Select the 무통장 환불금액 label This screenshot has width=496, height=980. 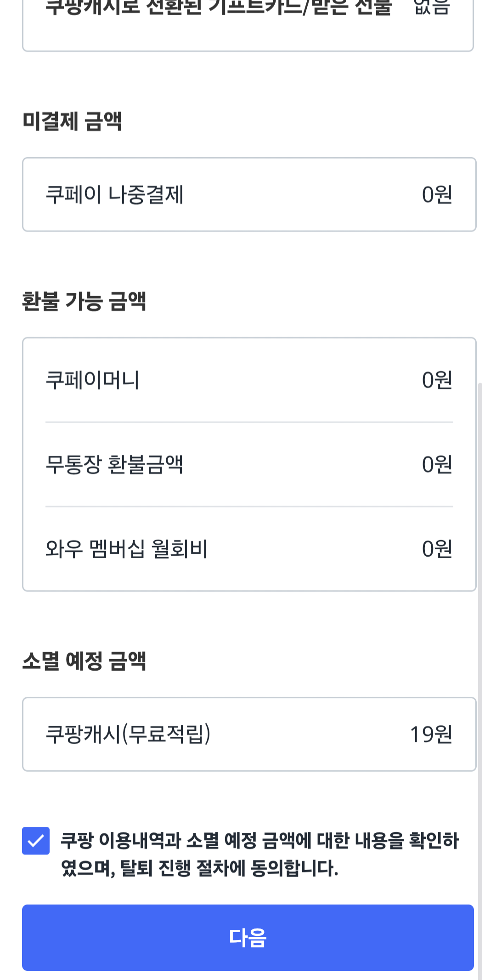114,464
